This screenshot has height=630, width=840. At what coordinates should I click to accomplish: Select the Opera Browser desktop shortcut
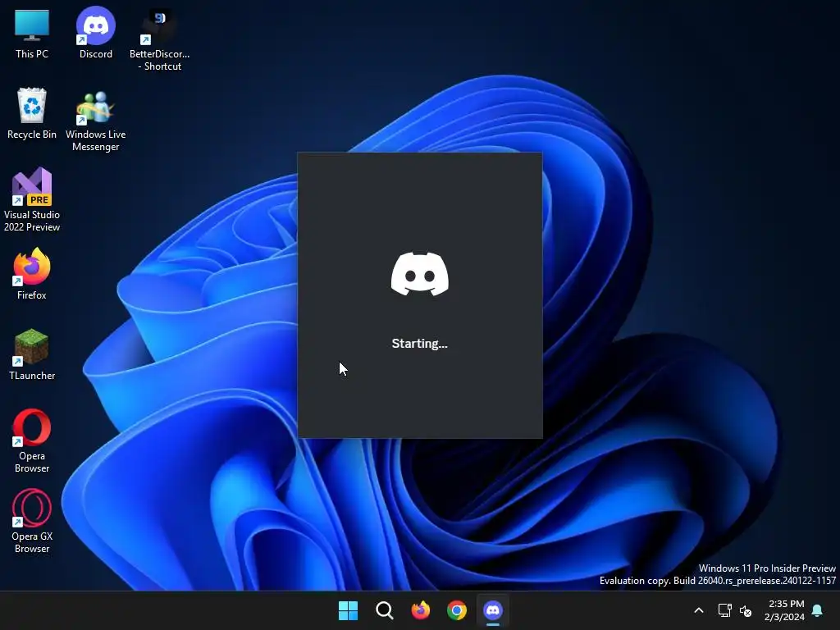pos(32,441)
